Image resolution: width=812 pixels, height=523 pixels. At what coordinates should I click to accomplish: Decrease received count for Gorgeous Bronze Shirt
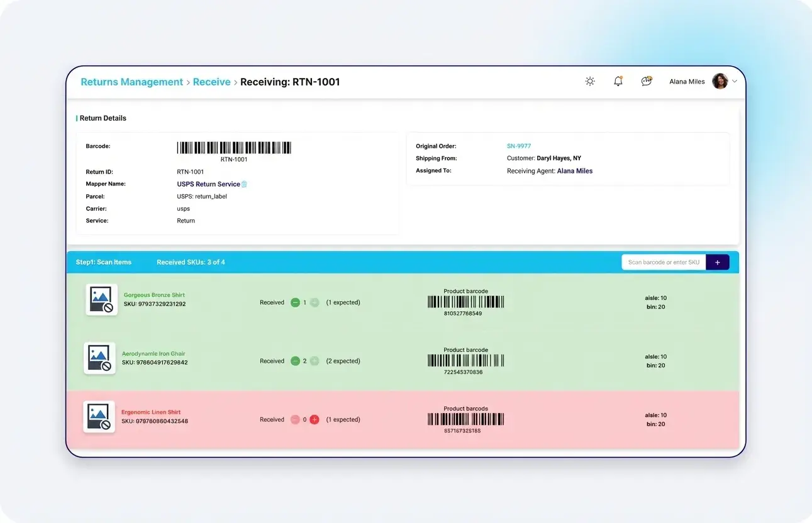(295, 302)
